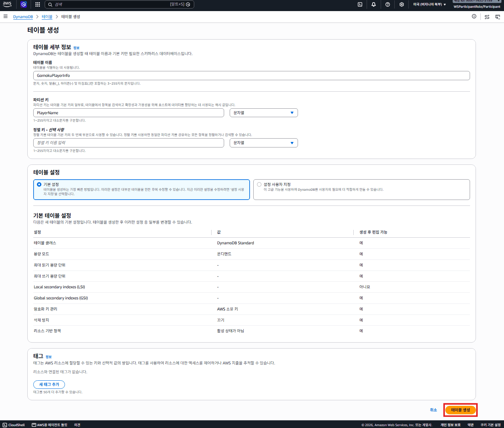Click the orange 테이블 생성 button
Screen dimensions: 504x428
(x=460, y=410)
